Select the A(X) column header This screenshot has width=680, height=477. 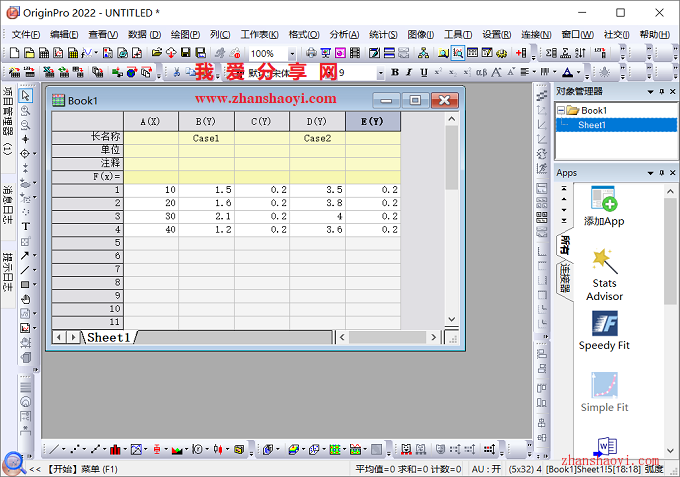[x=150, y=121]
